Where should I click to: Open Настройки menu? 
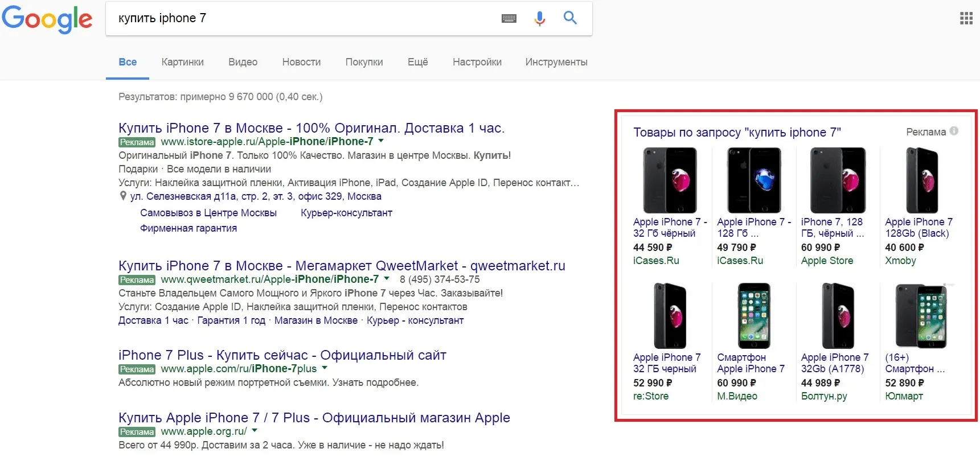coord(477,62)
